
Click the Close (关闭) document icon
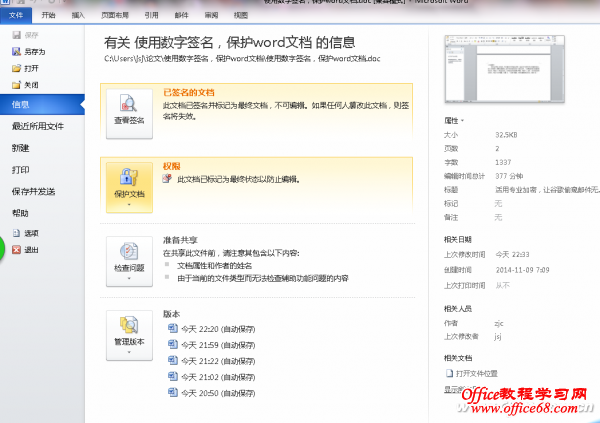[x=16, y=85]
